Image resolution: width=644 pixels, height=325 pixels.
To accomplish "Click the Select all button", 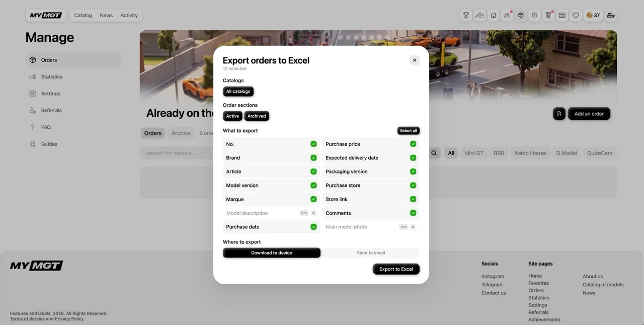I will point(408,131).
